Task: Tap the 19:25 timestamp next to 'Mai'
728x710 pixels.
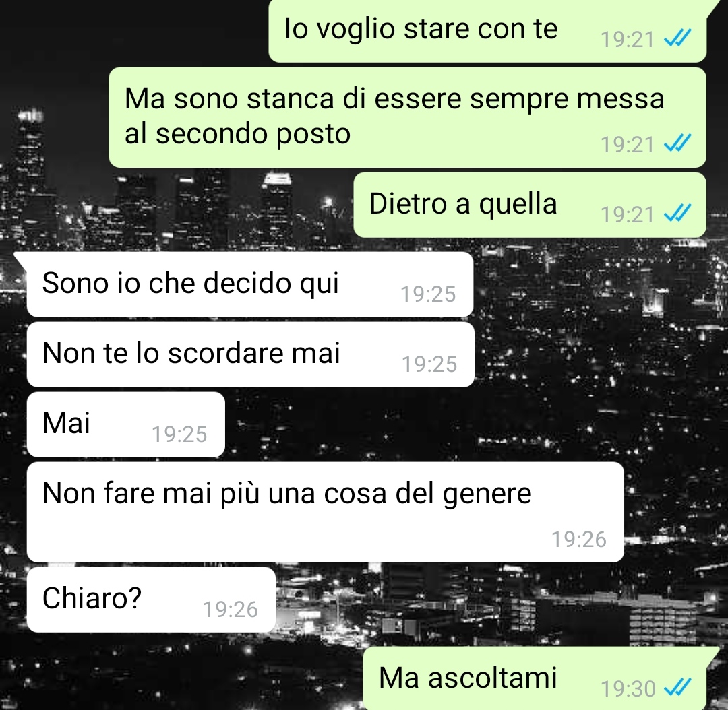Action: tap(179, 434)
